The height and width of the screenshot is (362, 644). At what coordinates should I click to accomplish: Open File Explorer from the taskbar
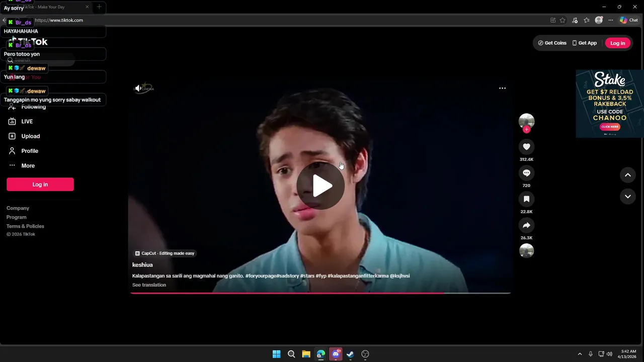pyautogui.click(x=306, y=354)
